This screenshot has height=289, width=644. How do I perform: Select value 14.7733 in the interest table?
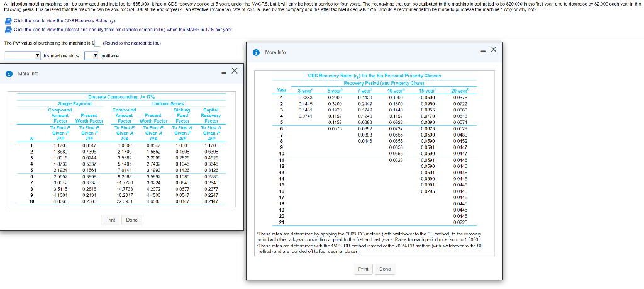click(x=124, y=190)
